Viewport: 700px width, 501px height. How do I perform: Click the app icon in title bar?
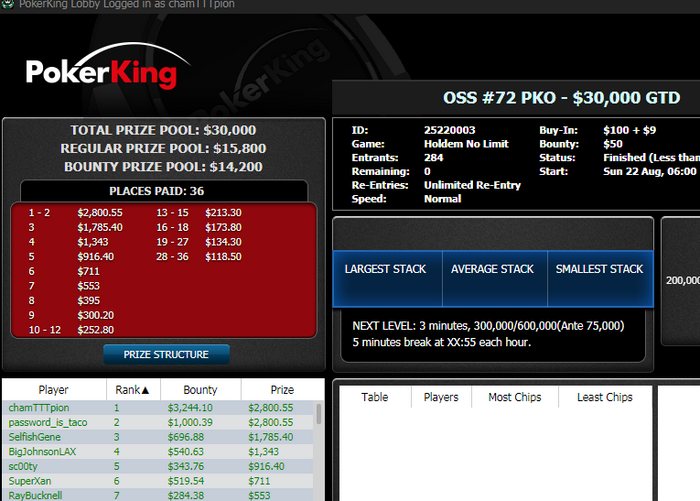[8, 4]
